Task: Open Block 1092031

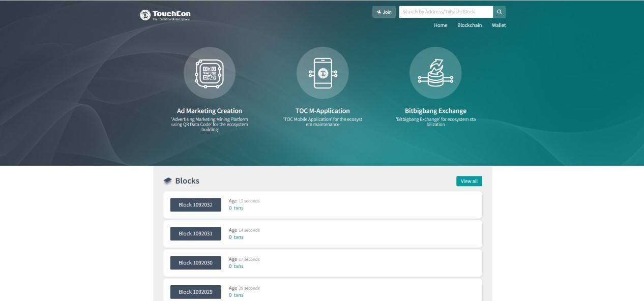Action: tap(196, 234)
